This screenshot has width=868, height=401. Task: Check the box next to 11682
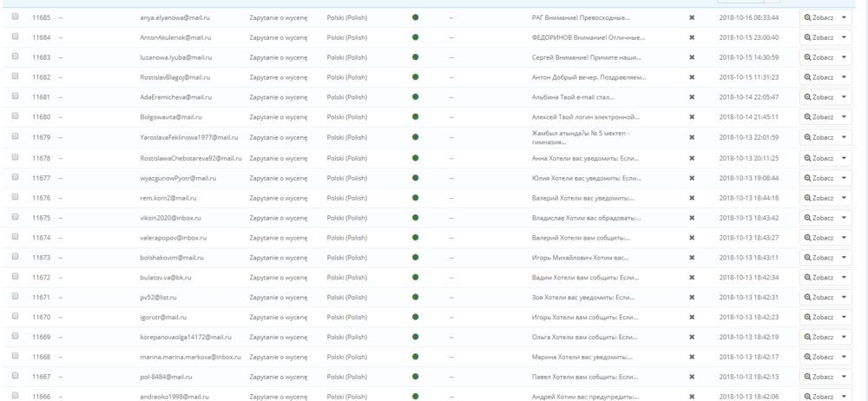[16, 76]
